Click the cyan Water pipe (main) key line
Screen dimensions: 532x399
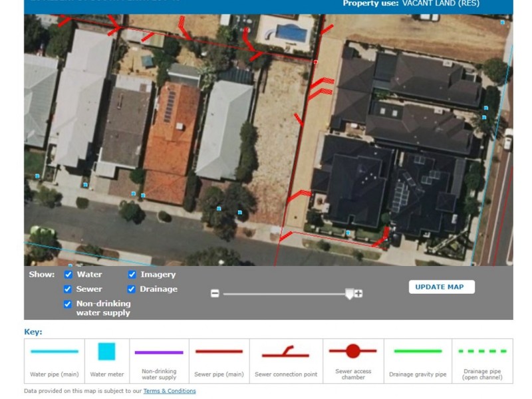point(54,352)
